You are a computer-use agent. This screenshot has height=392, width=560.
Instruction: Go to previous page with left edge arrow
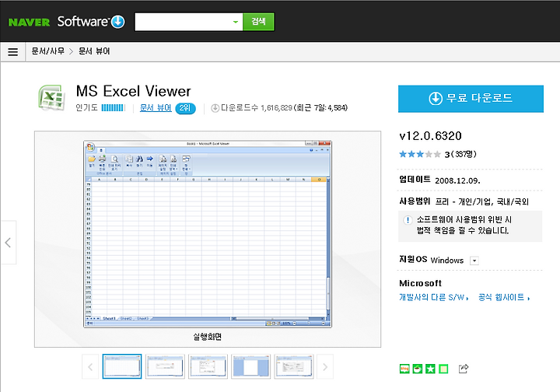point(9,243)
